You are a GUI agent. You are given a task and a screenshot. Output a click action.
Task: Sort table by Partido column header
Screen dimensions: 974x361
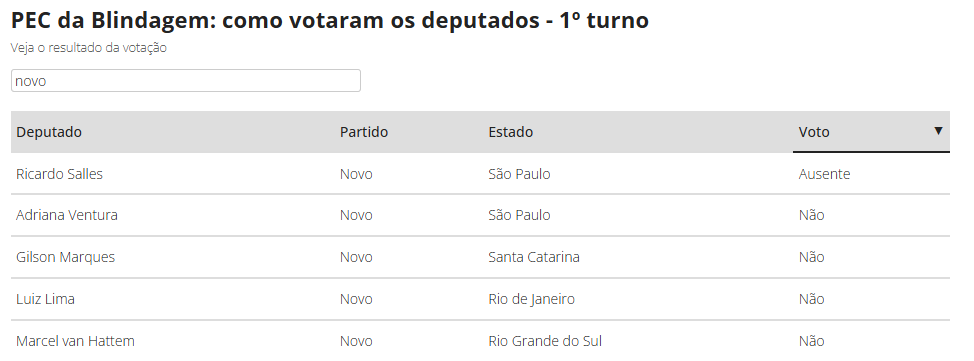point(364,132)
